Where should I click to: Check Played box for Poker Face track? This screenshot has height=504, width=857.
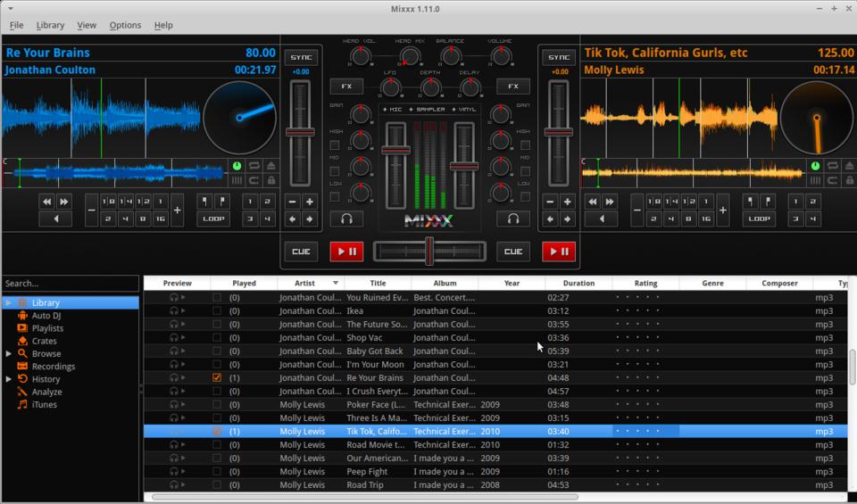click(217, 405)
